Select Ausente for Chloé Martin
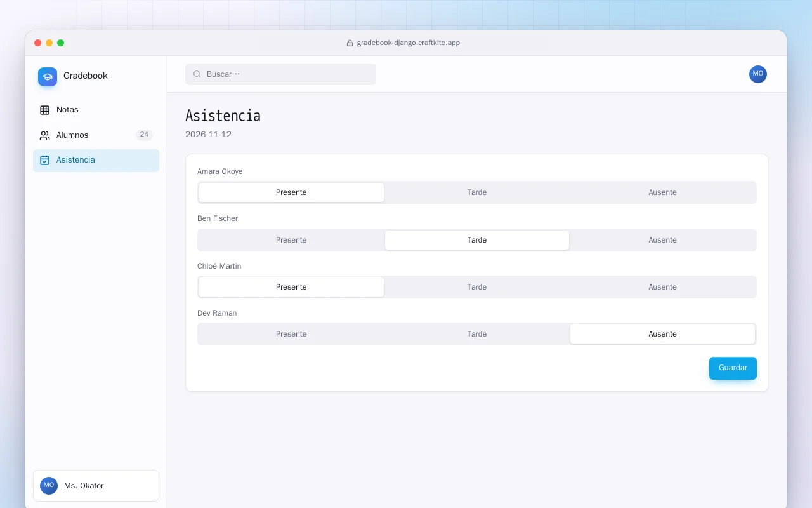Screen dimensions: 812x508 tap(662, 287)
